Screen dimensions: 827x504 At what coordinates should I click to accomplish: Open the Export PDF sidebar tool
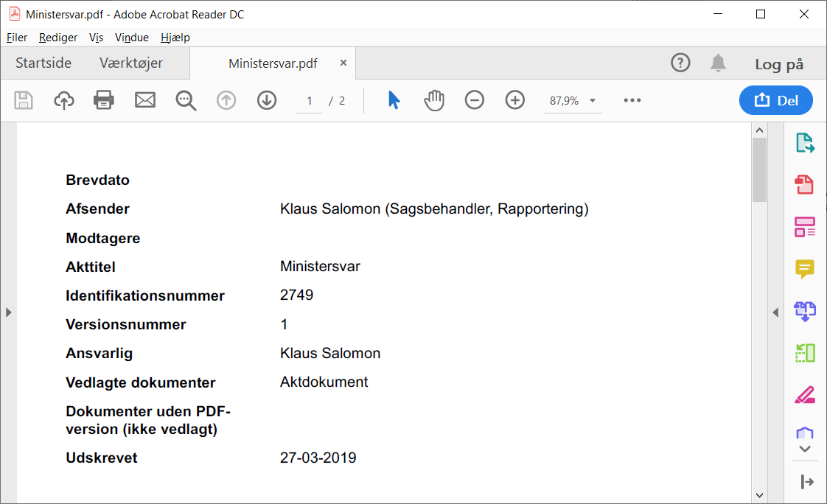(804, 143)
